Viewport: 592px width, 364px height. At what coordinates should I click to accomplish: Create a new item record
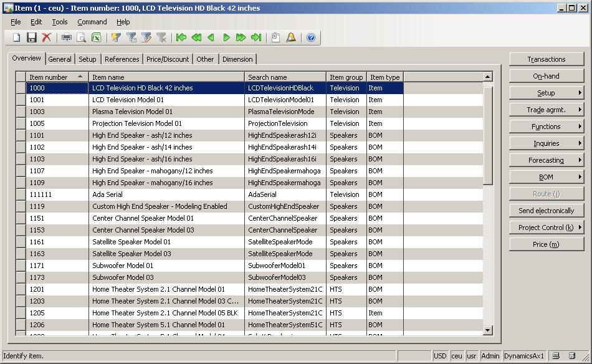pos(16,37)
